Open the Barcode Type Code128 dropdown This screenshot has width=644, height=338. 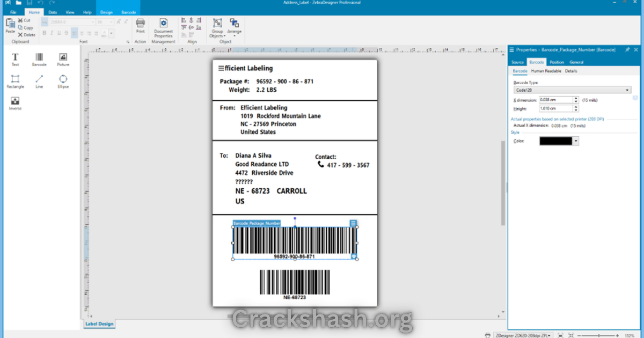572,90
